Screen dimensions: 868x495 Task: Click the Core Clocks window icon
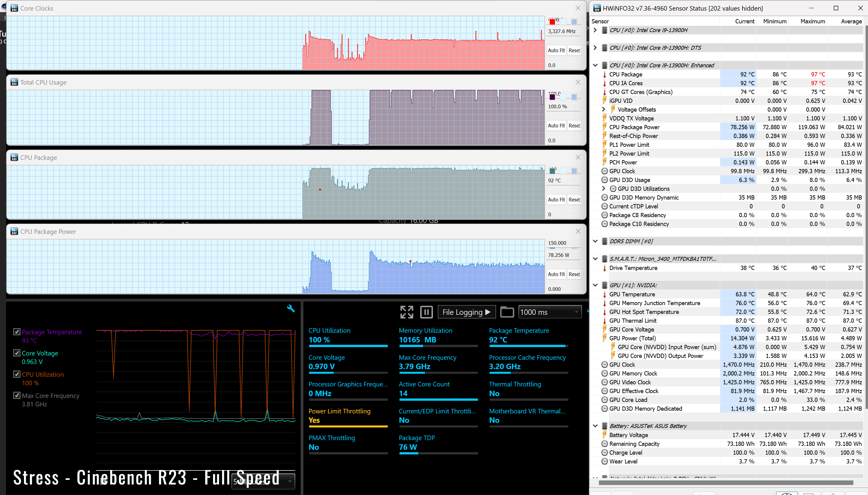pos(14,8)
